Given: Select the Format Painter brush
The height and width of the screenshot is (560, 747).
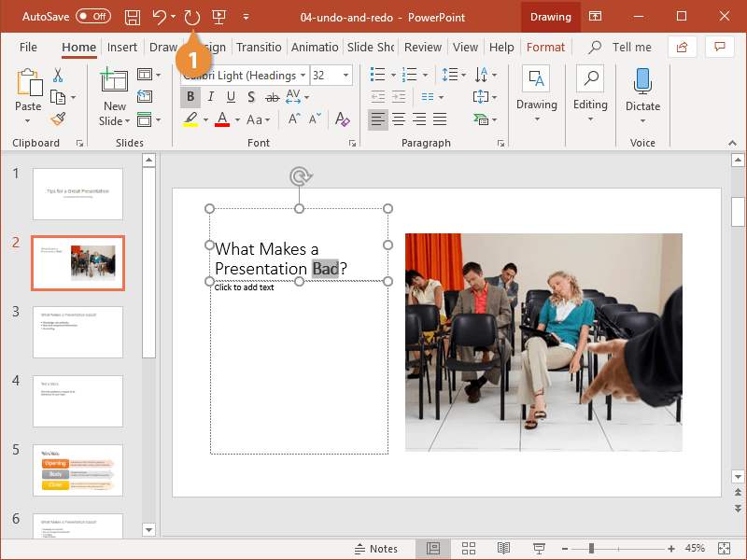Looking at the screenshot, I should coord(58,119).
